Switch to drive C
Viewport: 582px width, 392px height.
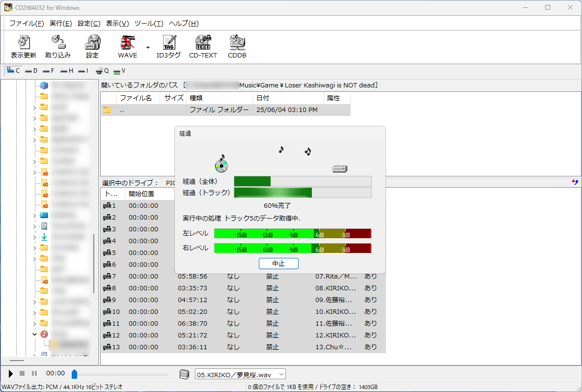(13, 71)
